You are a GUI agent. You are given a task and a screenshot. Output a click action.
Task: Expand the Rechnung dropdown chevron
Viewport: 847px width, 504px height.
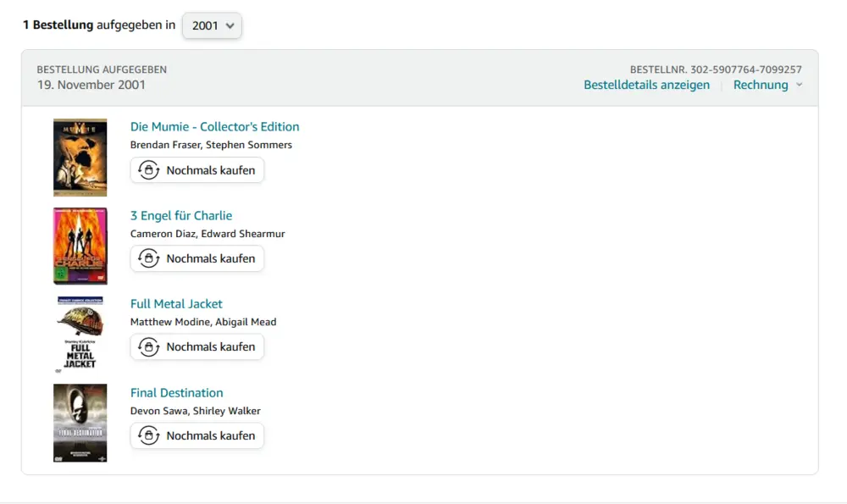pos(799,85)
